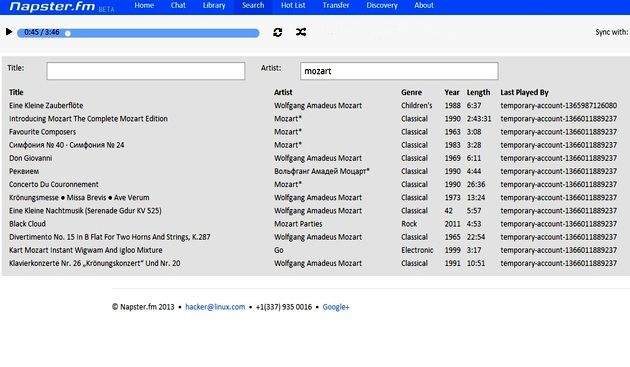The width and height of the screenshot is (630, 367).
Task: Click length 2:43:31
Action: 479,119
